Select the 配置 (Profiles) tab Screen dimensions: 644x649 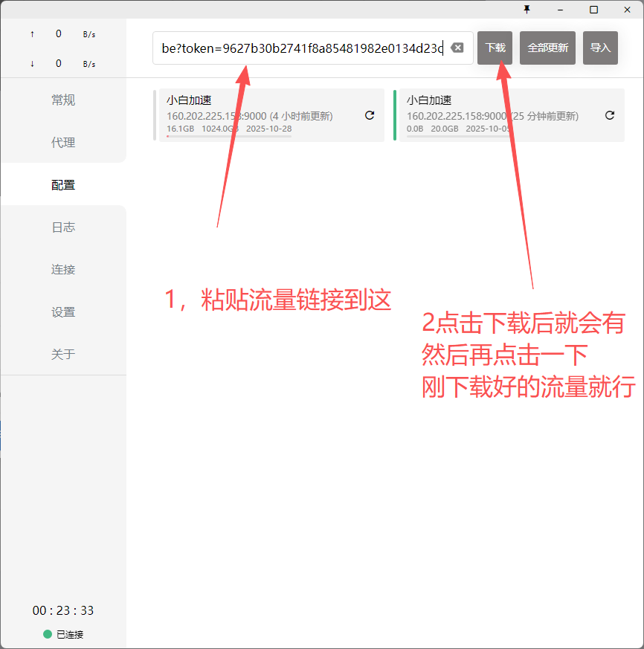pyautogui.click(x=63, y=185)
